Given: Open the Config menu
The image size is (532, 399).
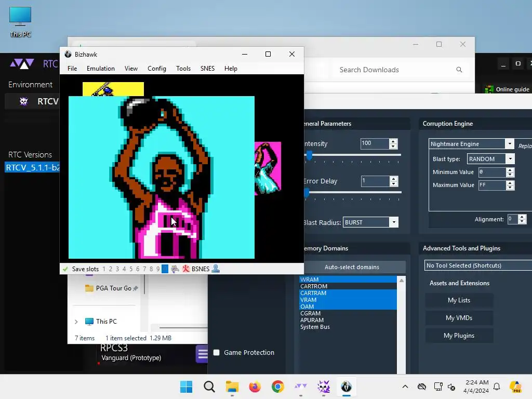Looking at the screenshot, I should [x=157, y=69].
